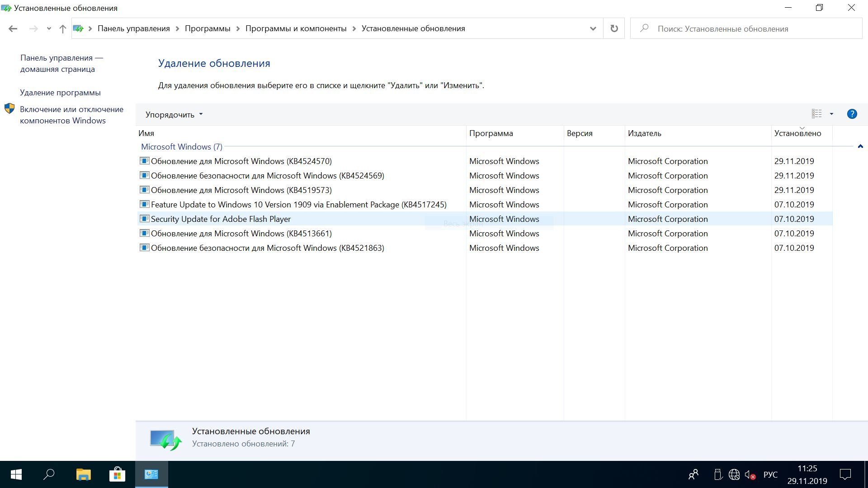
Task: Open File Explorer from the taskbar
Action: pos(83,474)
